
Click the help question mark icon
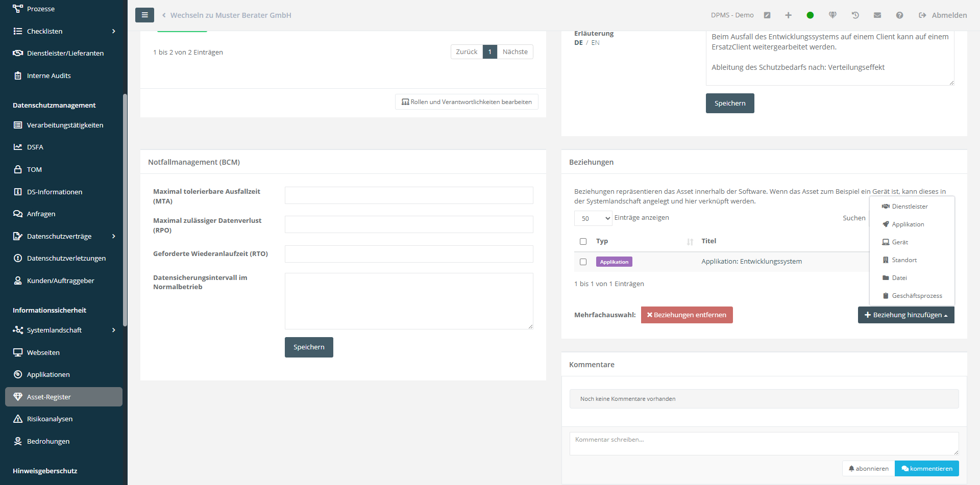tap(899, 15)
